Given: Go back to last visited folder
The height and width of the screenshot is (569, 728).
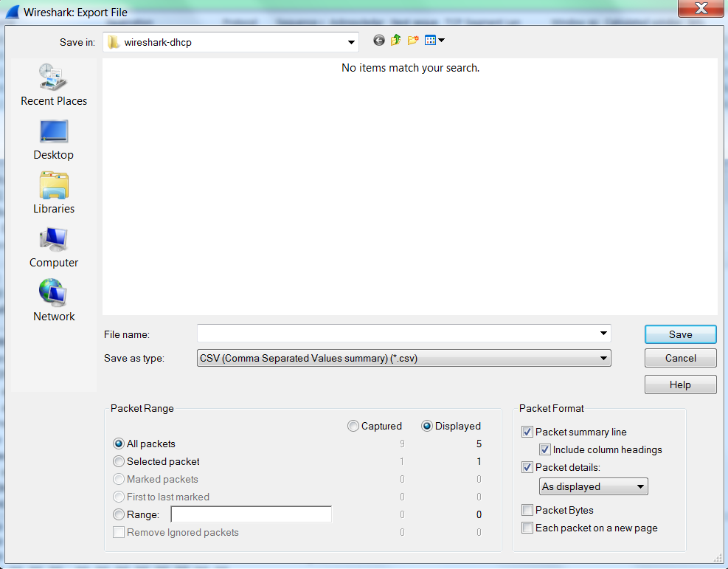Looking at the screenshot, I should (x=379, y=41).
